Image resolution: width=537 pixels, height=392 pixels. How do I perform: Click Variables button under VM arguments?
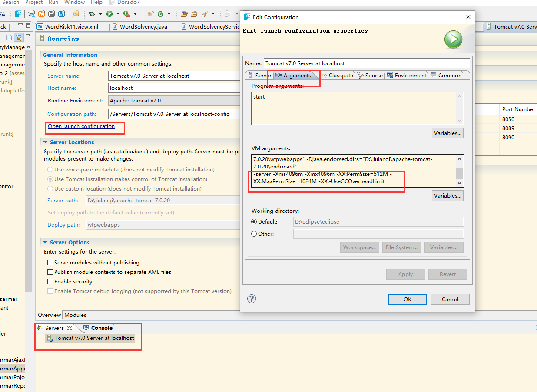pos(448,195)
